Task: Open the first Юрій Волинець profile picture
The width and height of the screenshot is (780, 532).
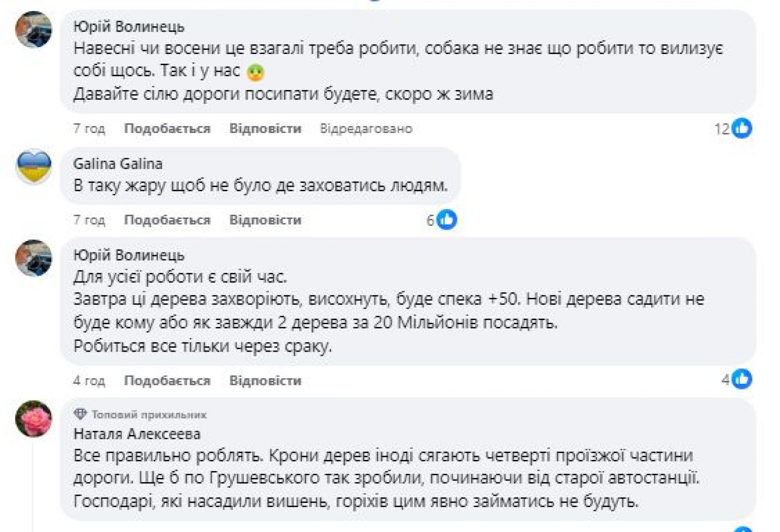Action: tap(34, 30)
